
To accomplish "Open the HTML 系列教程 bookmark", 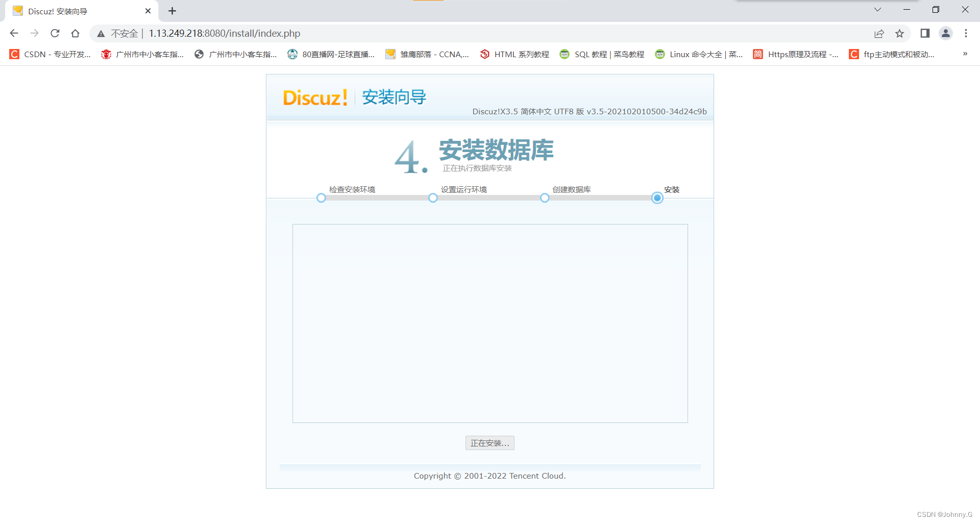I will (x=514, y=54).
